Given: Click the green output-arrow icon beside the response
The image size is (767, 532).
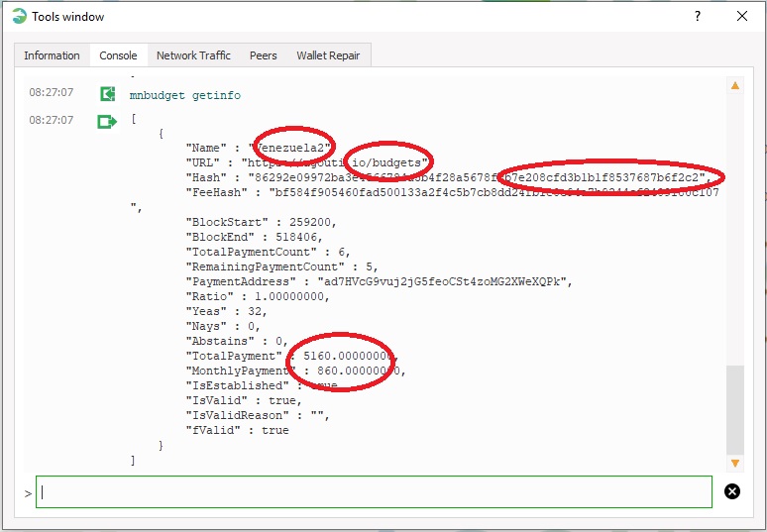Looking at the screenshot, I should 107,121.
